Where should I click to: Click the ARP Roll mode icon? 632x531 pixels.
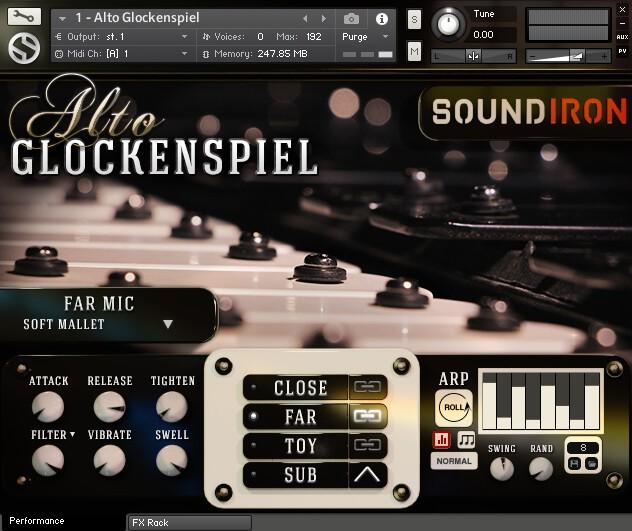[x=454, y=408]
